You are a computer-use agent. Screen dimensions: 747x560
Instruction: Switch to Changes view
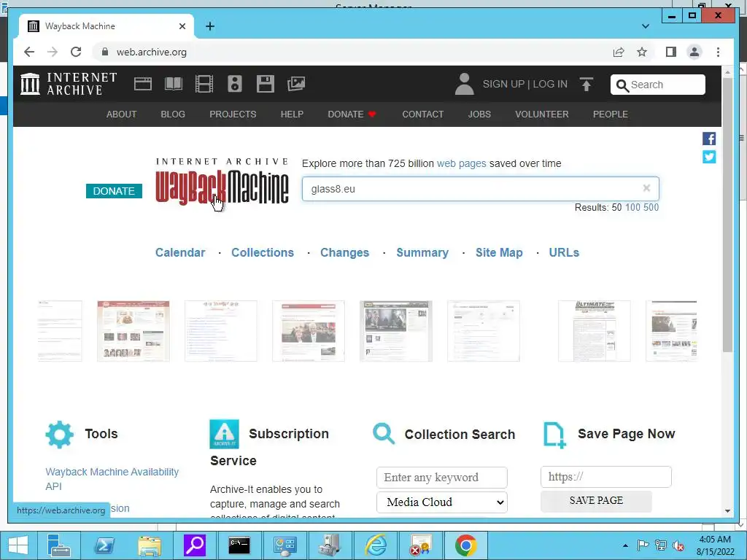pyautogui.click(x=344, y=252)
